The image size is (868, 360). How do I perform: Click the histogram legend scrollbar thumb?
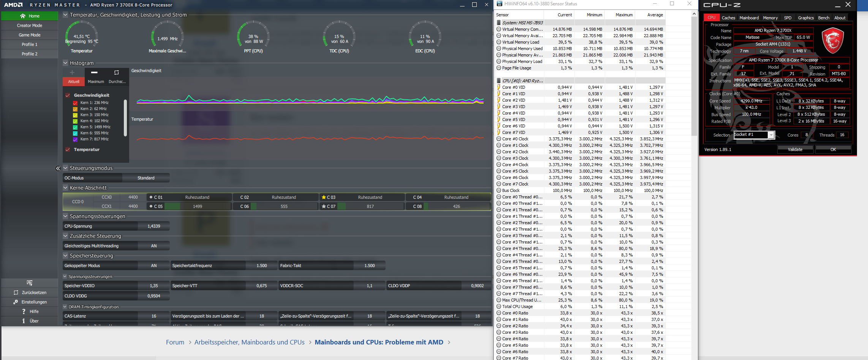click(125, 118)
